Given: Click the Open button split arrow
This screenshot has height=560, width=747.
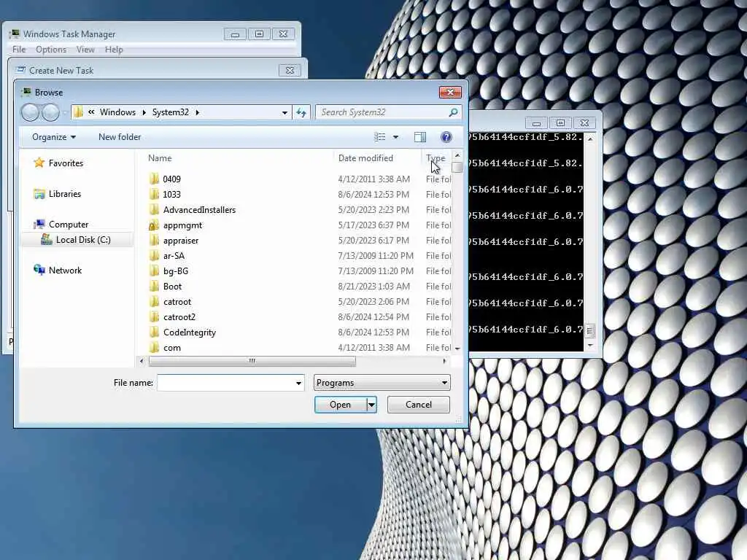Looking at the screenshot, I should coord(371,405).
